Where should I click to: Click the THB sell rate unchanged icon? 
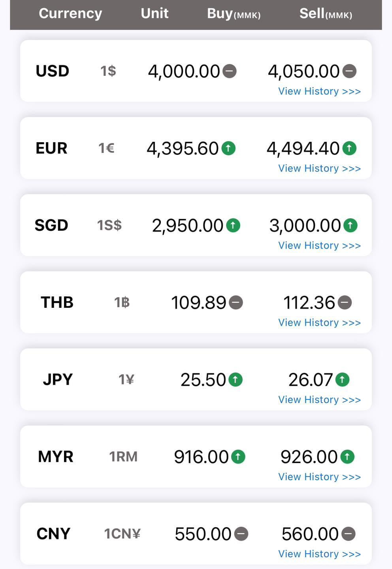click(x=345, y=302)
